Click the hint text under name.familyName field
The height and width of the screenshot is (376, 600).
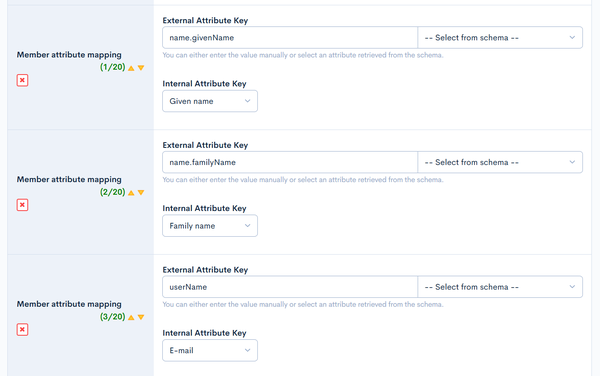pyautogui.click(x=303, y=180)
